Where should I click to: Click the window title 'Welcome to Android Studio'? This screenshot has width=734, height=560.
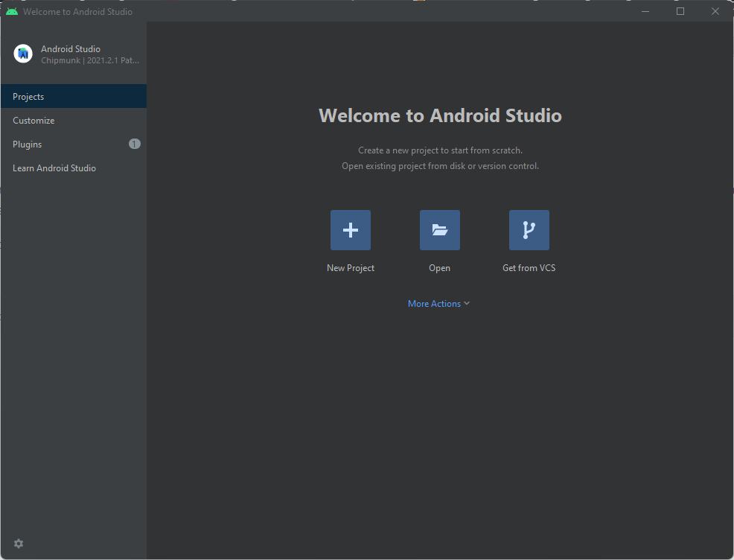[x=77, y=12]
